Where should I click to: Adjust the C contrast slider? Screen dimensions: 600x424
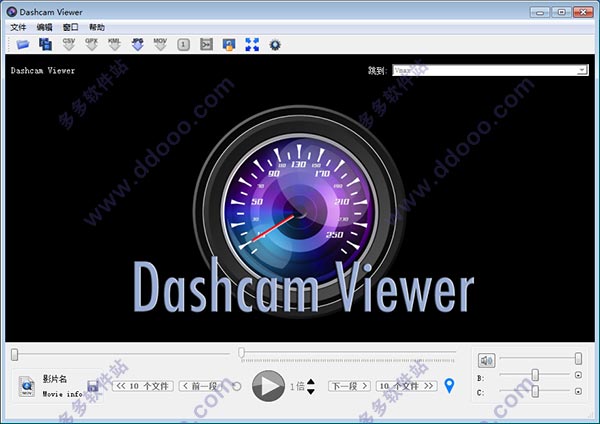[535, 391]
